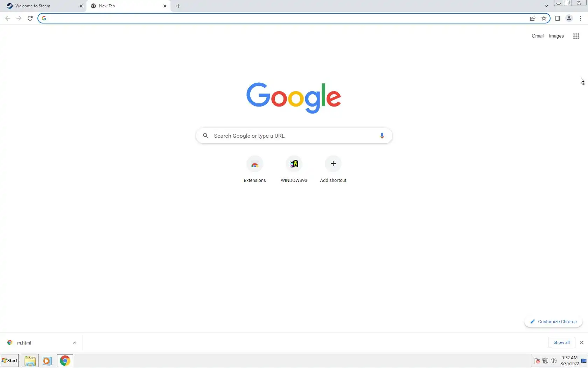The width and height of the screenshot is (588, 368).
Task: Switch to the Welcome to Steam tab
Action: (x=43, y=6)
